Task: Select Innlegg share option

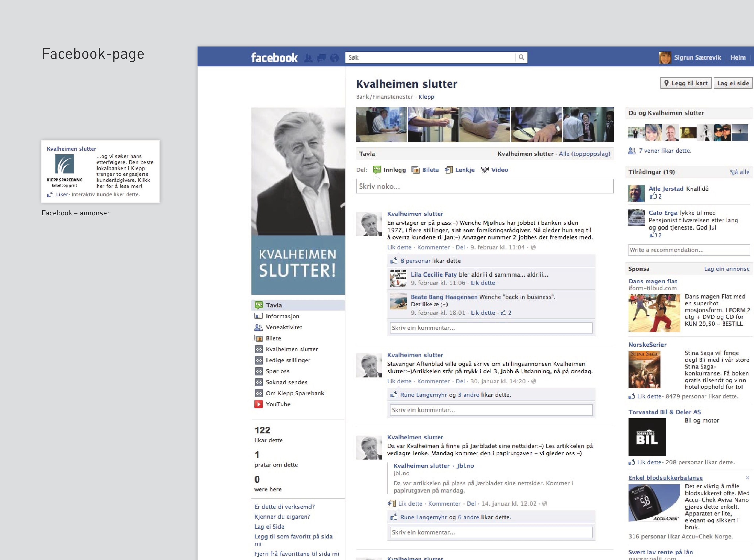Action: click(x=389, y=170)
